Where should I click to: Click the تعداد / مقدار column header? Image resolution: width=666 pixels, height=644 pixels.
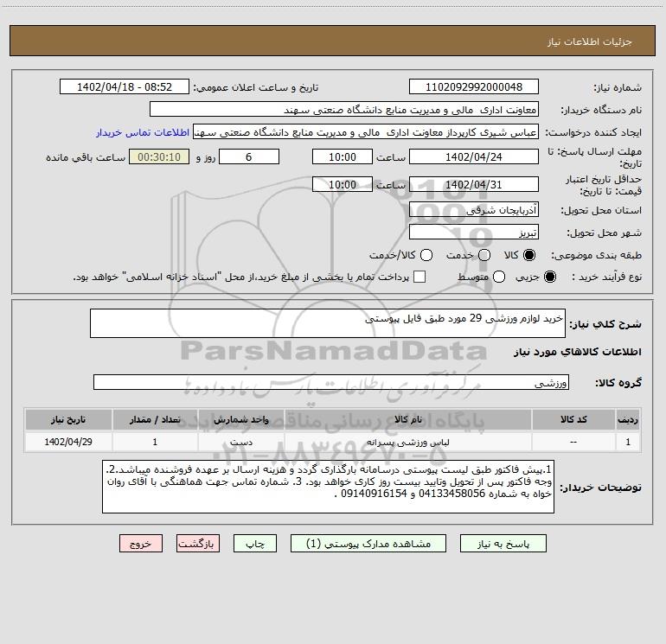click(155, 419)
